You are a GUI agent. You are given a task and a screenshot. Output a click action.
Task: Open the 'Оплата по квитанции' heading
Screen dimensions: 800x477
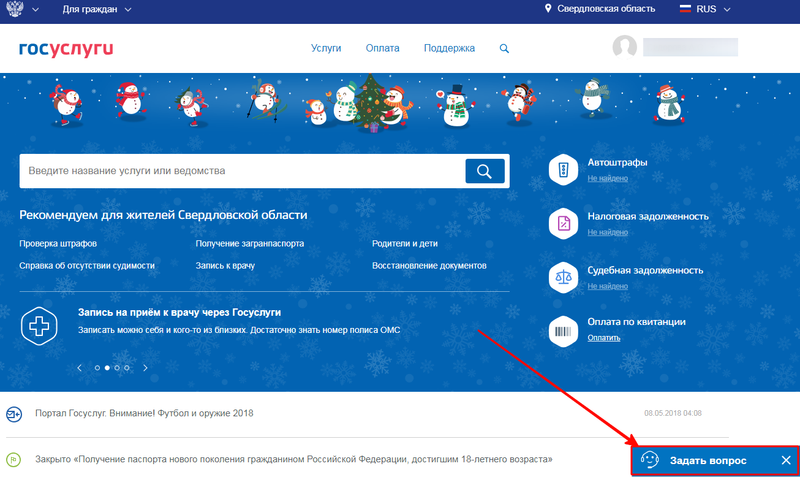click(636, 322)
